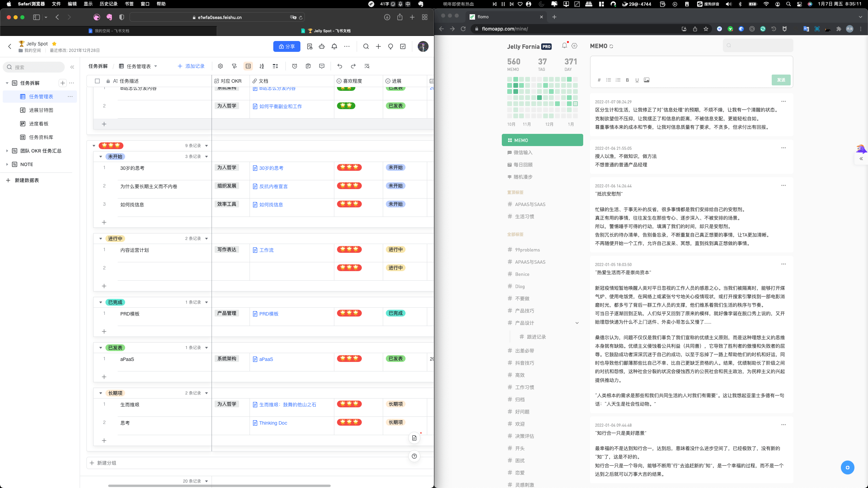
Task: Click the hashtag tag icon in flomo editor
Action: [x=599, y=80]
